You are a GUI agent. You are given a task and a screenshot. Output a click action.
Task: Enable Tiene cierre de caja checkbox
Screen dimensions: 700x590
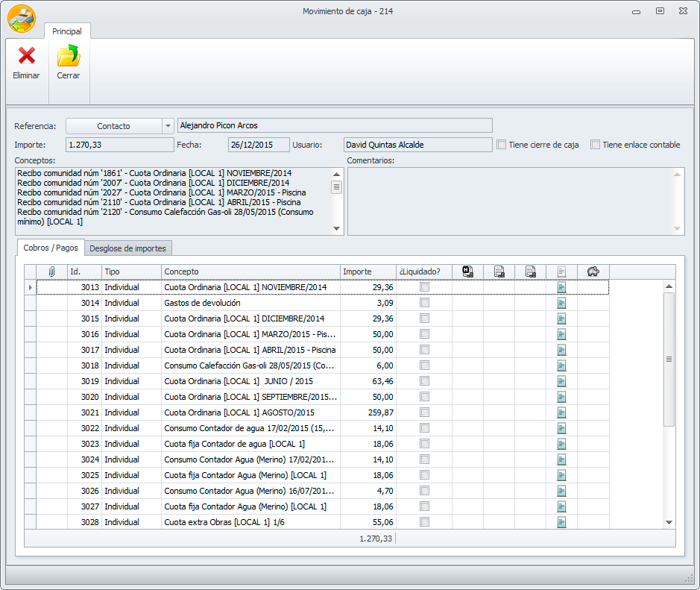(502, 145)
